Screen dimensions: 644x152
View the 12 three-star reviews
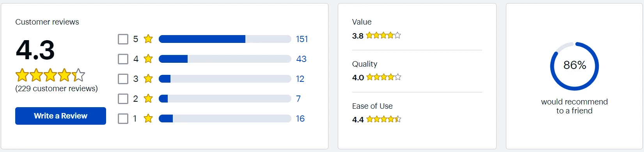pos(300,79)
